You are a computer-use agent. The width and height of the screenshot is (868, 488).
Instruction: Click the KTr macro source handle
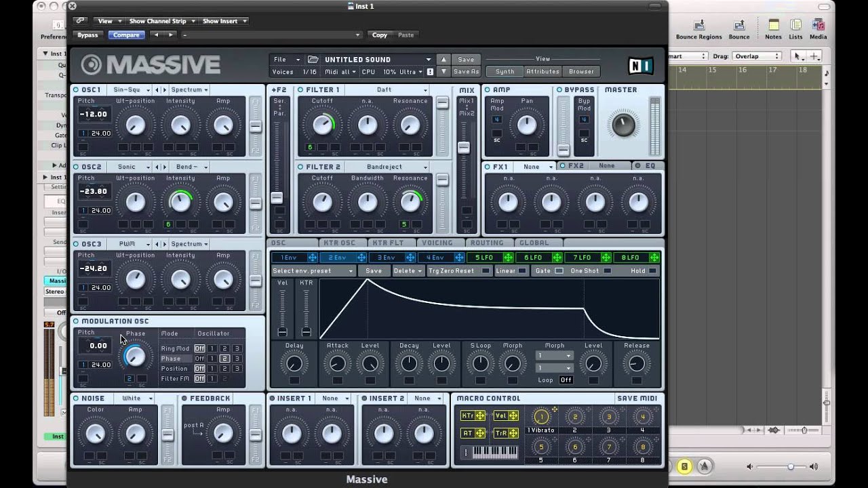480,416
